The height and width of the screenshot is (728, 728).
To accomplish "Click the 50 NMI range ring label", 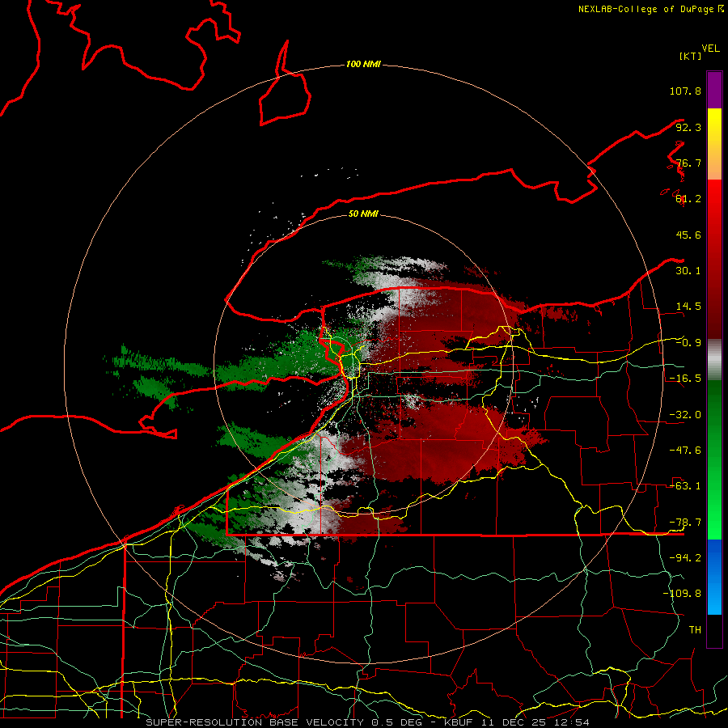I will coord(363,214).
